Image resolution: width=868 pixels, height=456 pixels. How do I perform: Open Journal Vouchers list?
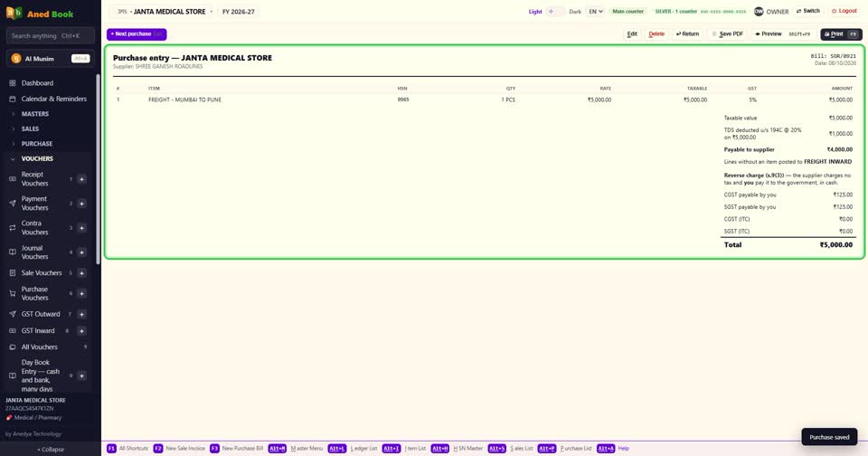(x=34, y=252)
